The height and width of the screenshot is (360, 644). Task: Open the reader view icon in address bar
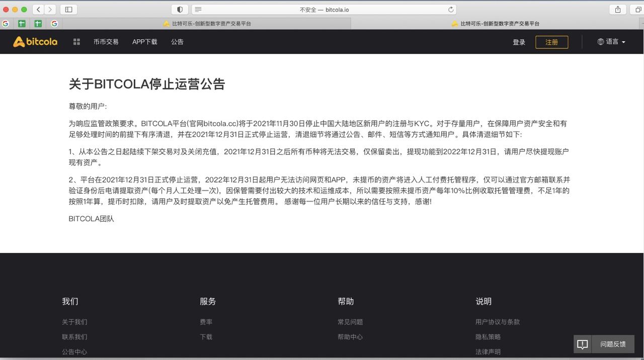198,9
